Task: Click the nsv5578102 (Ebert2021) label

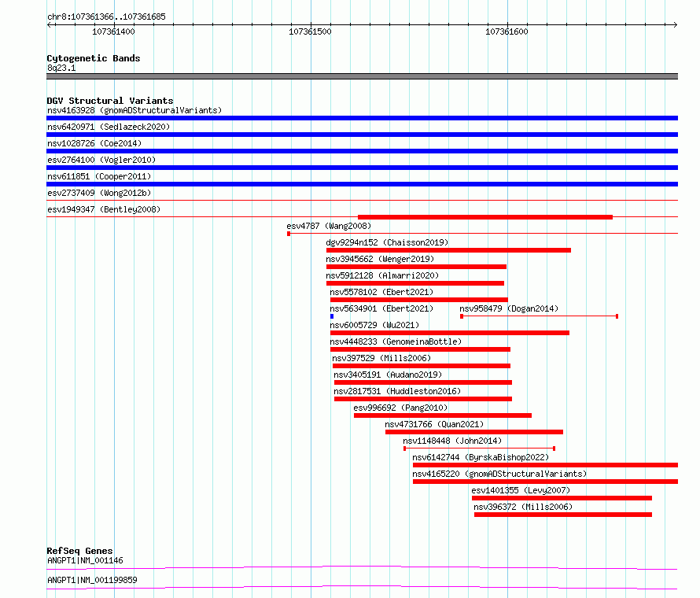Action: (x=381, y=292)
